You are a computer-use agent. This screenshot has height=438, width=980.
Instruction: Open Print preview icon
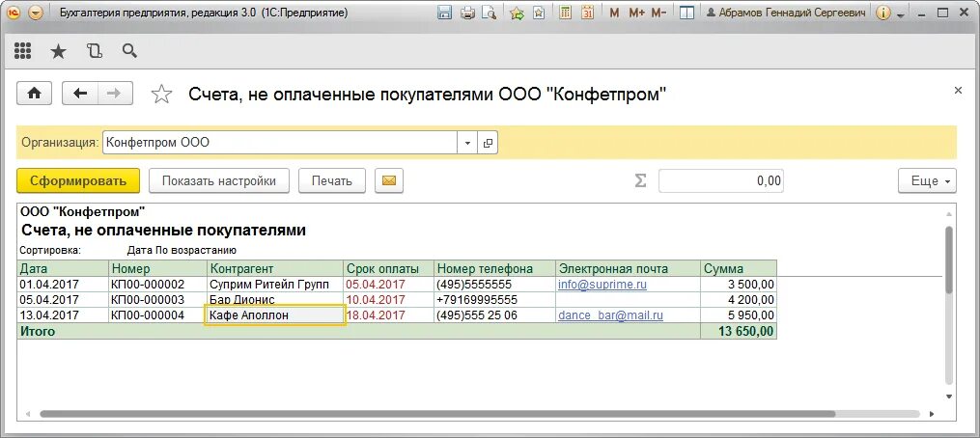coord(489,13)
